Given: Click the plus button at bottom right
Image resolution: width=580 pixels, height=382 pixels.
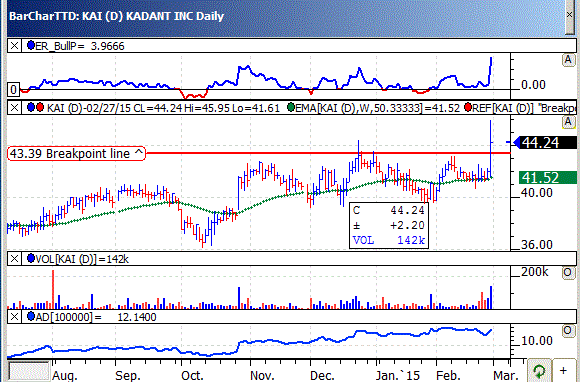Looking at the screenshot, I should click(x=563, y=371).
